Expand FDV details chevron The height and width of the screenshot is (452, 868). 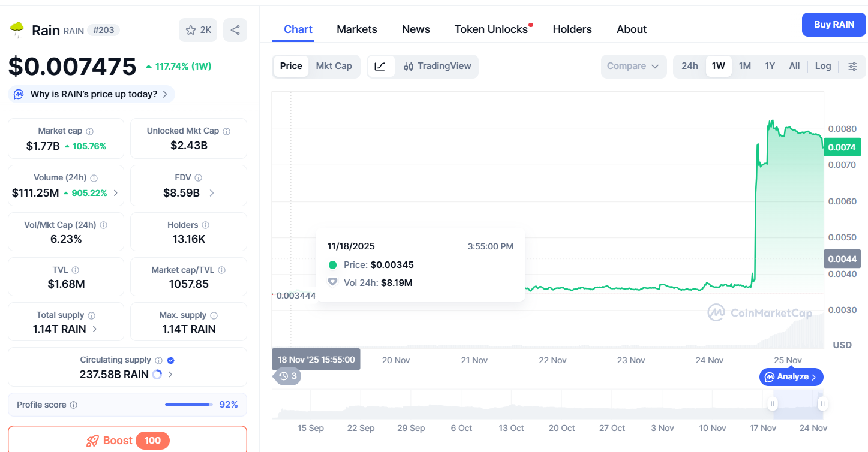211,193
